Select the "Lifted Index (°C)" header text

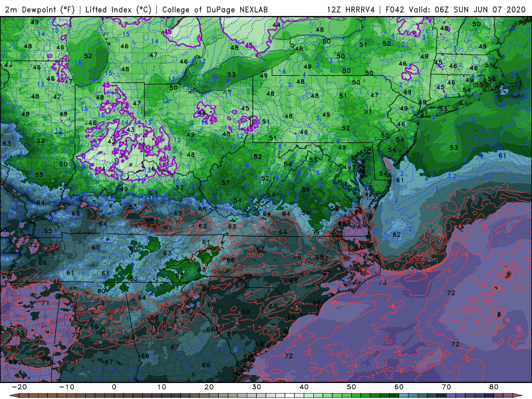click(x=118, y=9)
